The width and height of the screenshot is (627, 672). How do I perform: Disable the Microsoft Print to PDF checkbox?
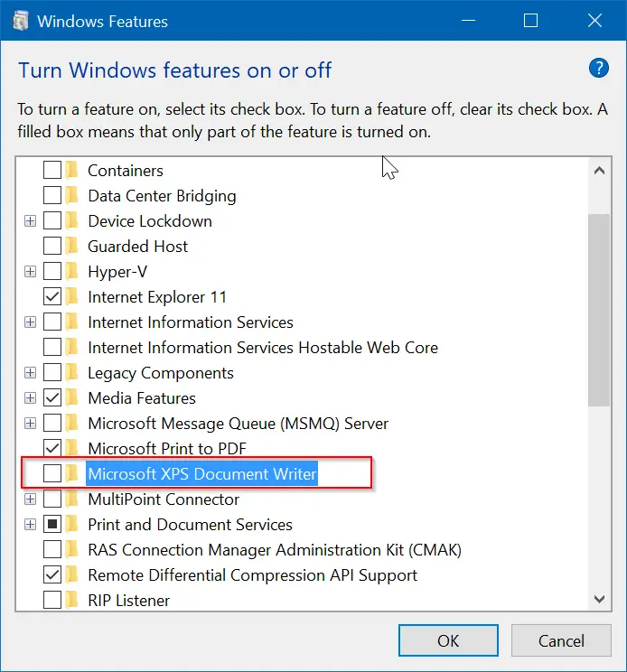pos(52,449)
